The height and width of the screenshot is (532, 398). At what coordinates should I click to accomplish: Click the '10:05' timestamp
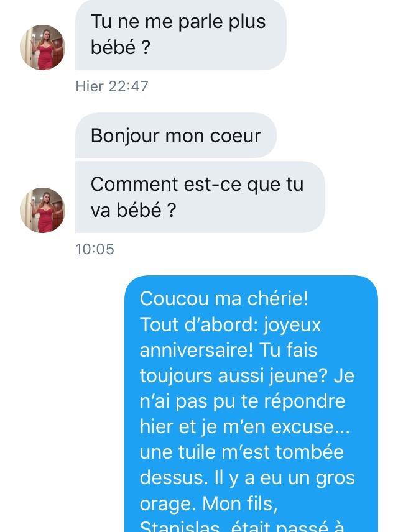(95, 249)
